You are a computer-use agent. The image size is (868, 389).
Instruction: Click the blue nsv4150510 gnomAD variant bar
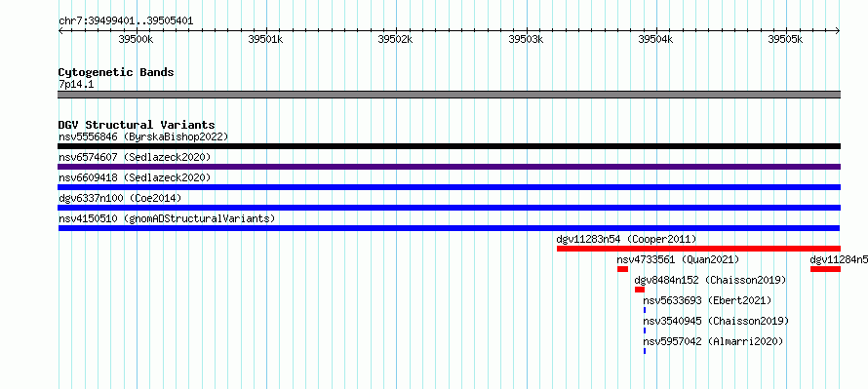click(449, 228)
